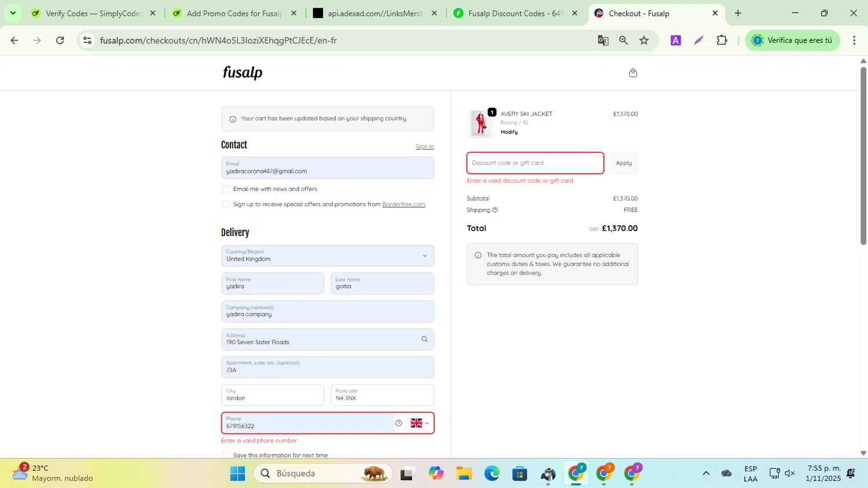
Task: Click the address search magnifier icon
Action: pos(424,339)
